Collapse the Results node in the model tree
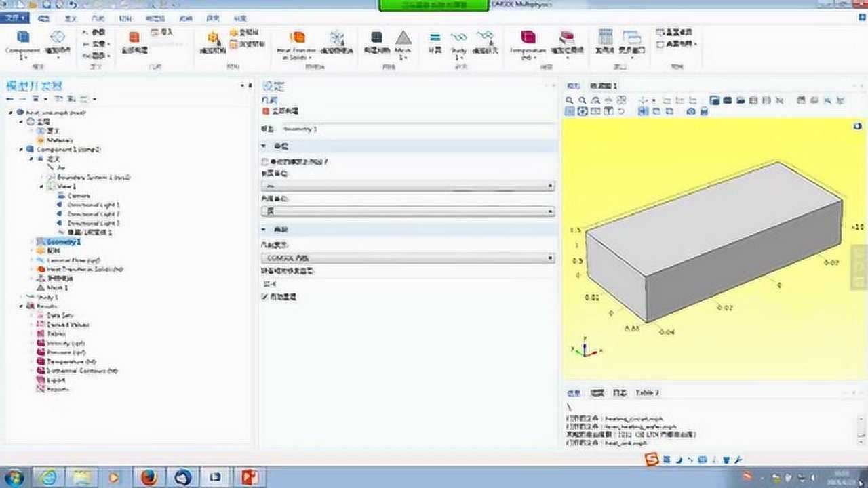Image resolution: width=868 pixels, height=488 pixels. pyautogui.click(x=21, y=306)
